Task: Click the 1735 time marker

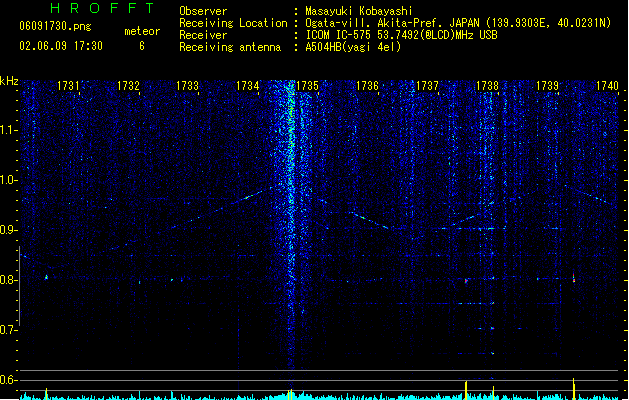Action: point(307,86)
